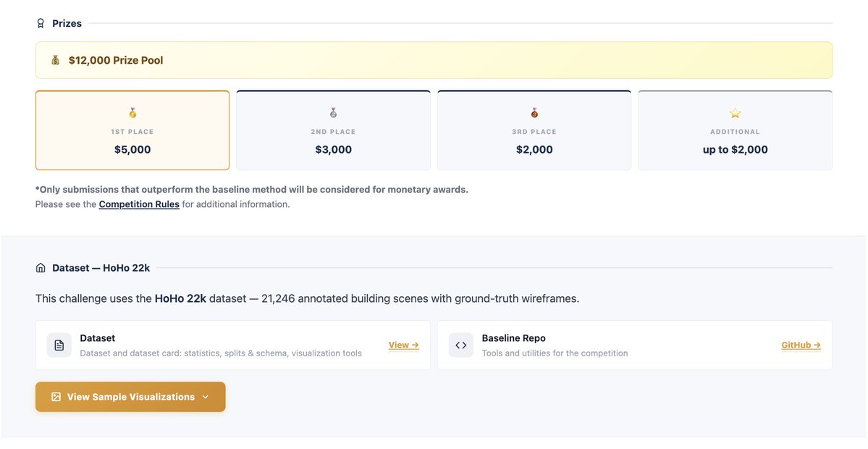This screenshot has width=868, height=449.
Task: Follow the View → link for the Dataset
Action: pos(403,345)
